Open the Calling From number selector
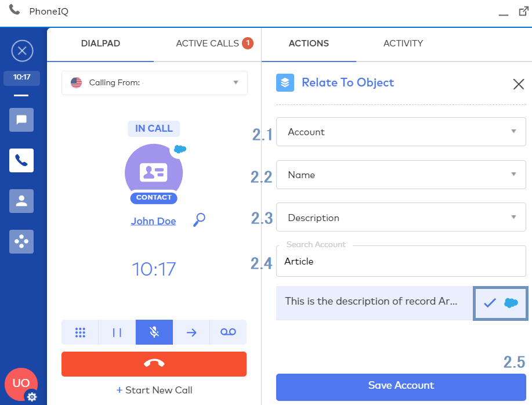This screenshot has height=405, width=532. (154, 83)
